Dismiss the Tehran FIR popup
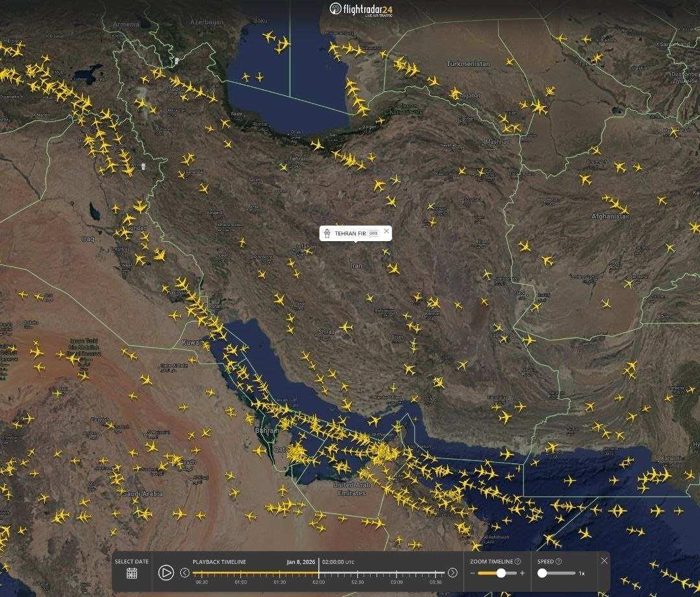This screenshot has width=700, height=597. [387, 231]
